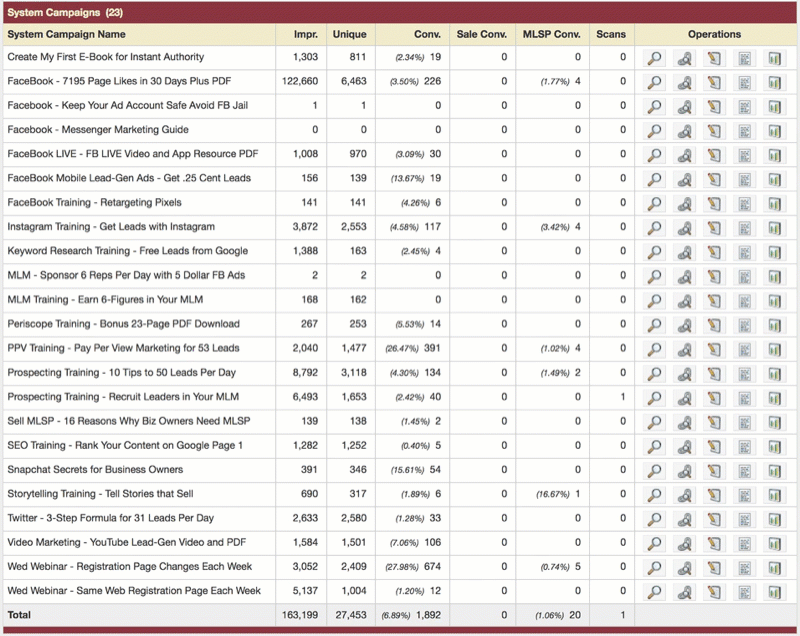Screen dimensions: 800x636
Task: Open bar chart stats for PPV Training row
Action: 774,349
